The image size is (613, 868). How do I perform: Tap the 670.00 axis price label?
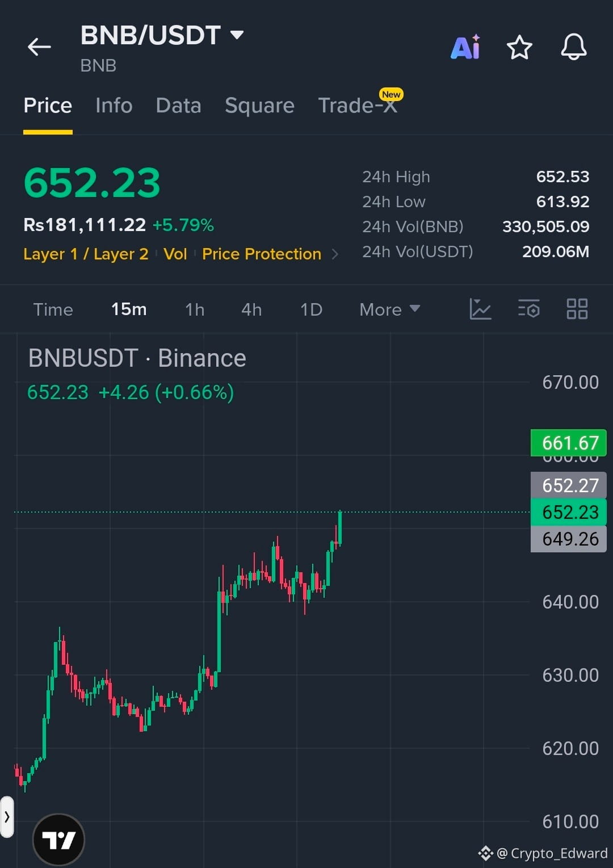click(570, 383)
